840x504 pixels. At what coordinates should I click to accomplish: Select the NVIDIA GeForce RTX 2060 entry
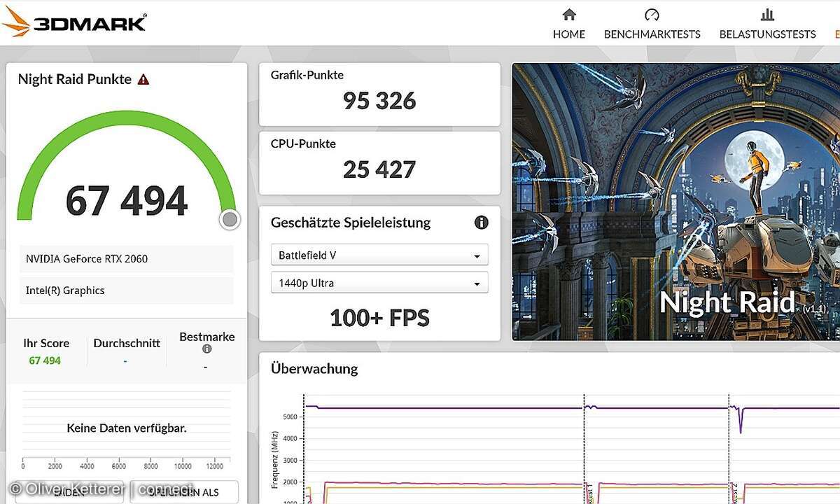[x=126, y=258]
